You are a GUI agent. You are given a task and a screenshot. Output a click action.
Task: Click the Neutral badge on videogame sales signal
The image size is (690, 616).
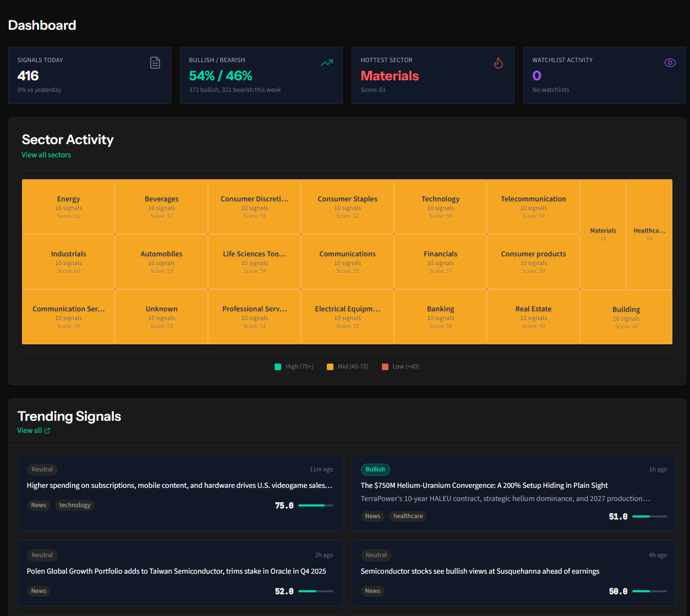pos(42,469)
